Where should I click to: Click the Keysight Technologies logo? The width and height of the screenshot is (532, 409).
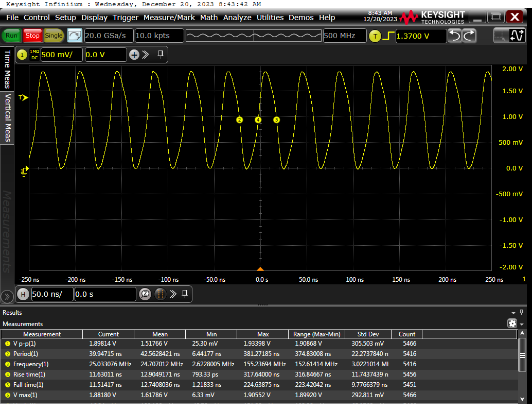point(432,18)
